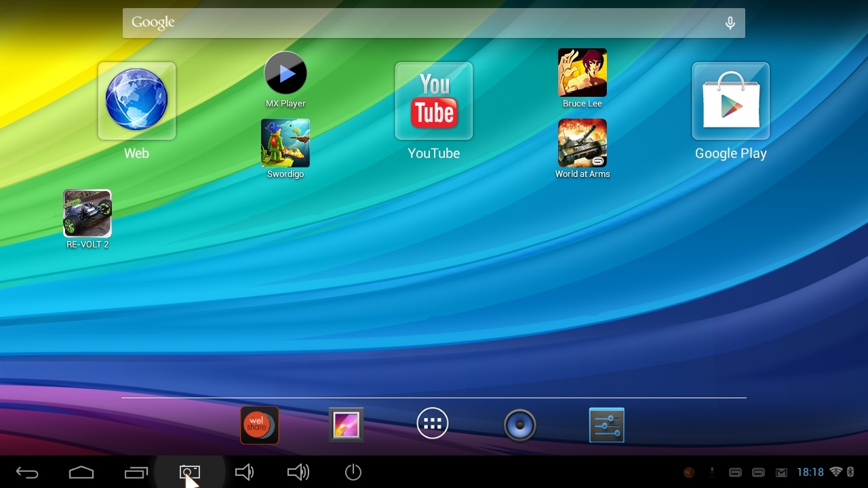Open the download notification icon
This screenshot has height=488, width=868.
click(713, 472)
